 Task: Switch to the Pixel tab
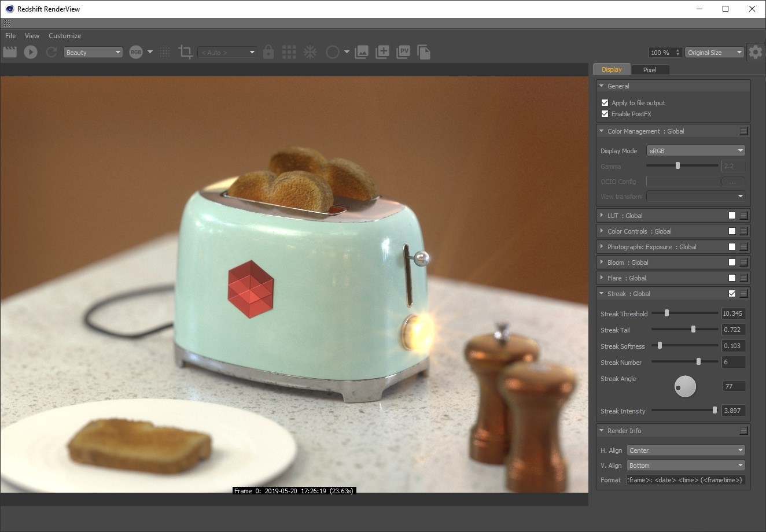coord(650,69)
